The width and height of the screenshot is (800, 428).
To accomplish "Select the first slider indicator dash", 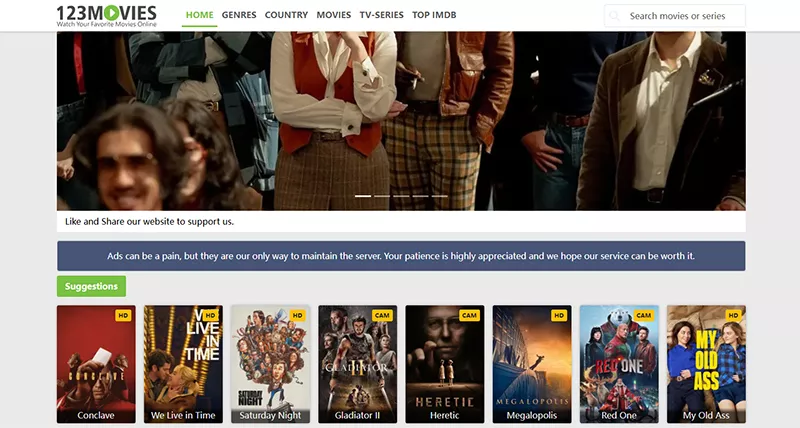I will 363,196.
